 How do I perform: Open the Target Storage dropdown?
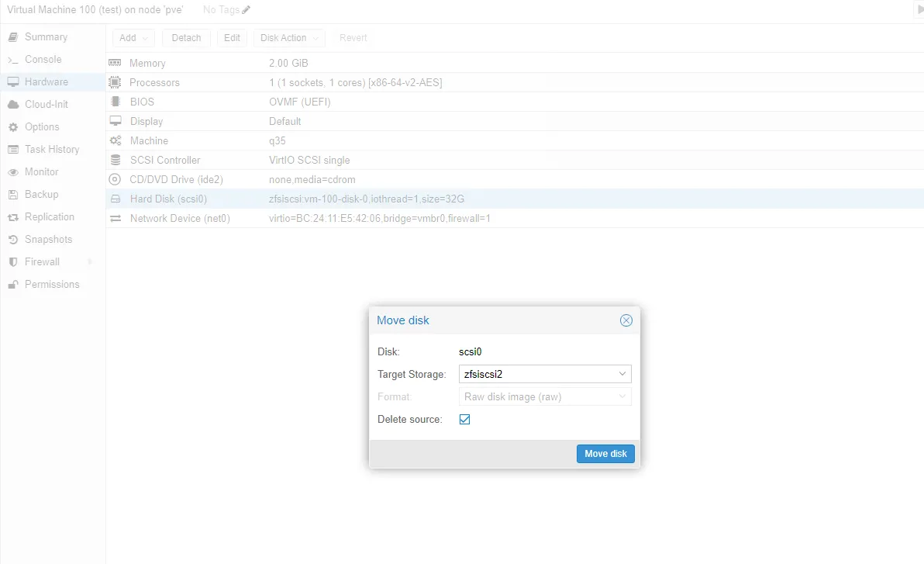coord(622,374)
